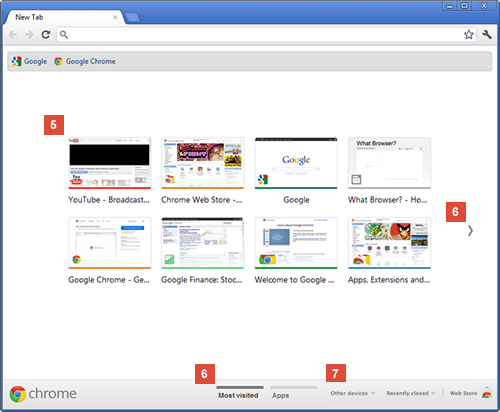Reload the page with refresh icon

(46, 34)
